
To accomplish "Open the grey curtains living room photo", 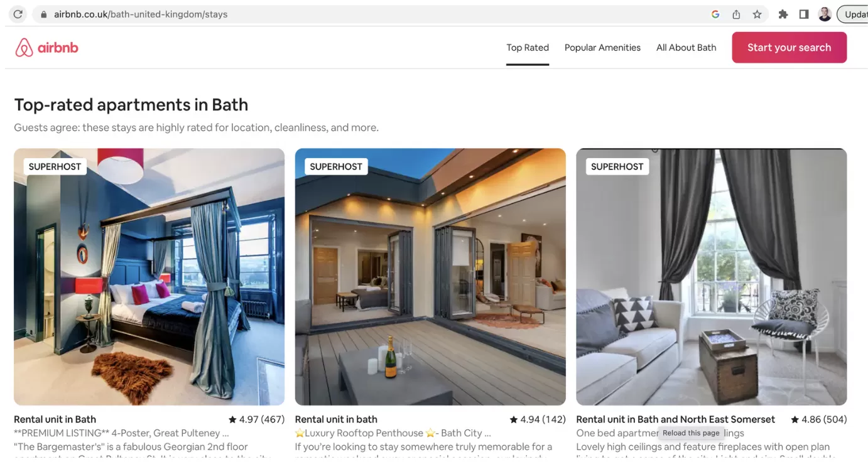I will pyautogui.click(x=712, y=277).
